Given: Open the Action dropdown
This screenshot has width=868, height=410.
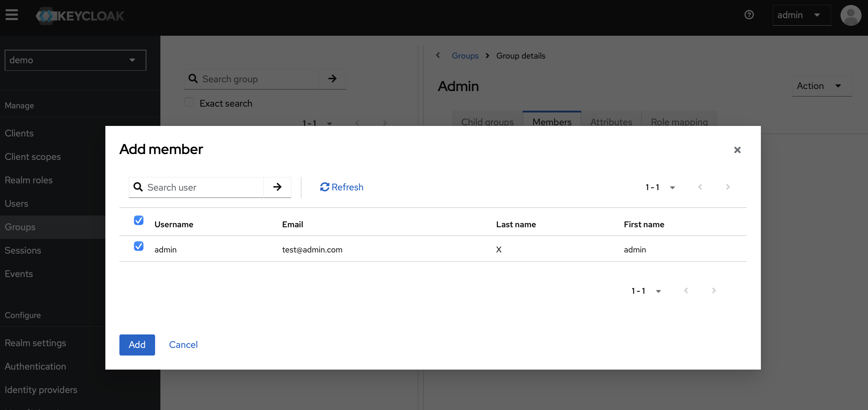Looking at the screenshot, I should coord(822,86).
